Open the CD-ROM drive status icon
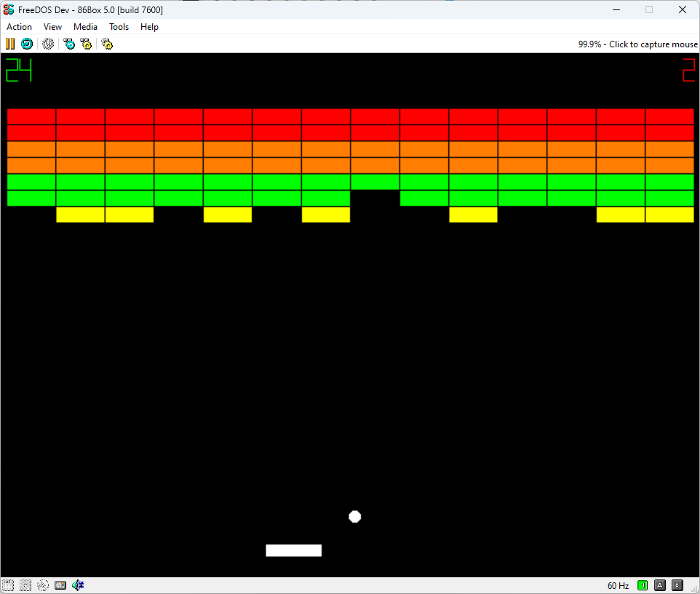 click(42, 585)
